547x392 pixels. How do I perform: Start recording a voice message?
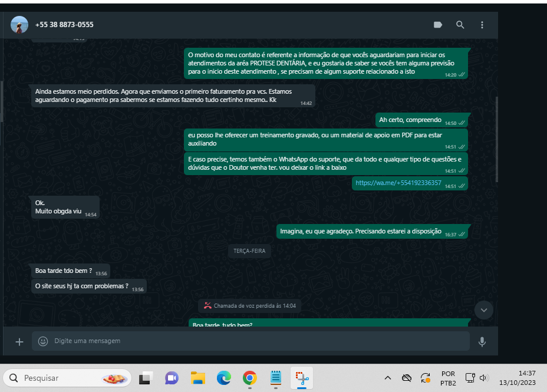point(482,342)
